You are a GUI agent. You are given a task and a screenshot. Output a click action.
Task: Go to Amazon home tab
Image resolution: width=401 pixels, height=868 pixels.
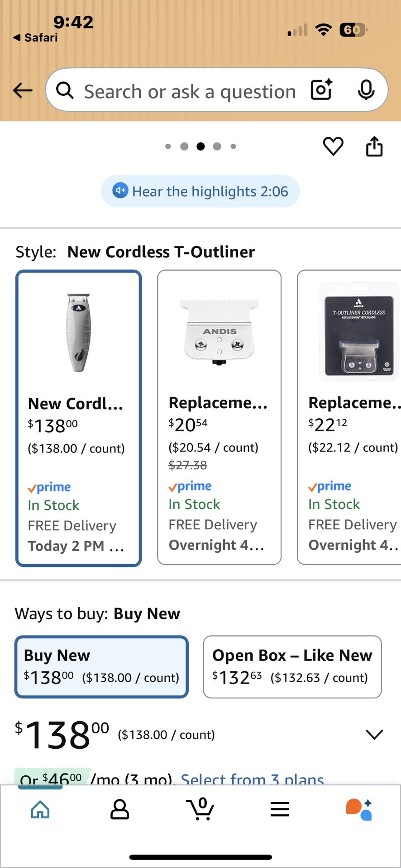click(x=40, y=809)
